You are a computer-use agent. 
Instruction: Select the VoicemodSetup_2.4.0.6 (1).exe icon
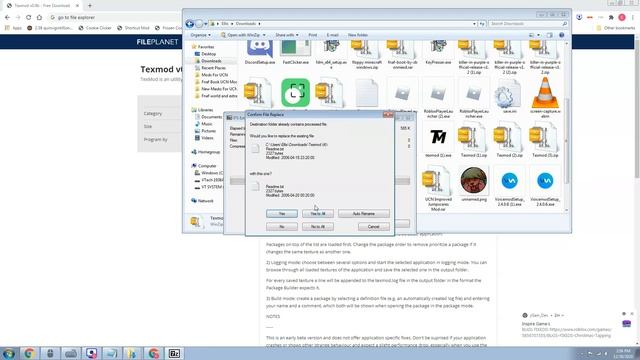(x=509, y=180)
